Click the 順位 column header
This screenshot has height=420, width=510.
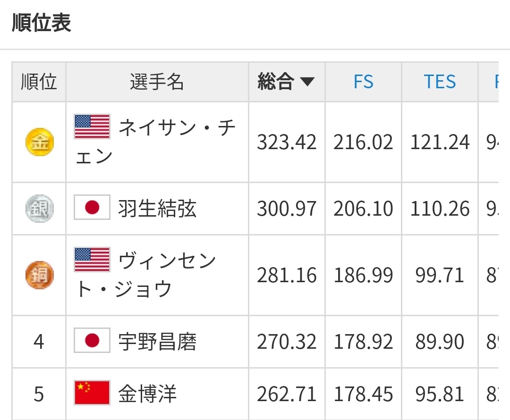pyautogui.click(x=39, y=82)
